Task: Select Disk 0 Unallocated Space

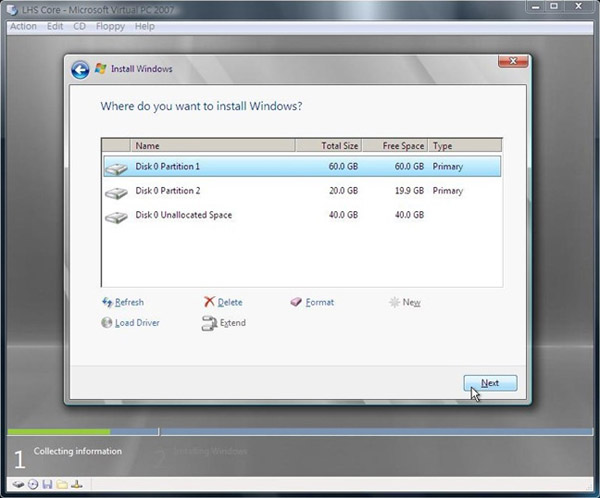Action: click(183, 215)
